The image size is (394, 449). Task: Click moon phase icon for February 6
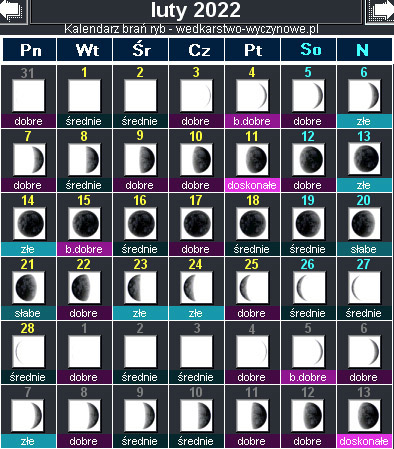pos(364,96)
